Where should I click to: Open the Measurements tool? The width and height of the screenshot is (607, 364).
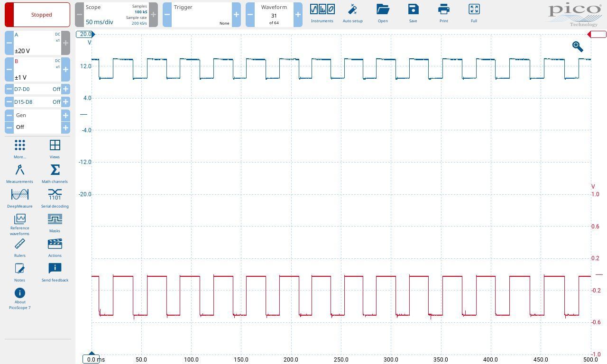coord(19,173)
